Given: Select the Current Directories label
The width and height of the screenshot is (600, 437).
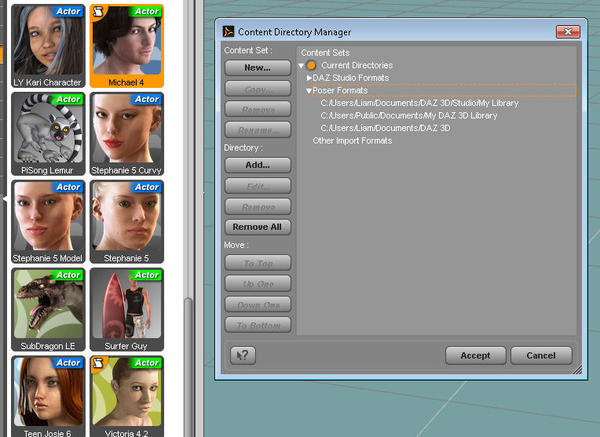Looking at the screenshot, I should pos(357,65).
